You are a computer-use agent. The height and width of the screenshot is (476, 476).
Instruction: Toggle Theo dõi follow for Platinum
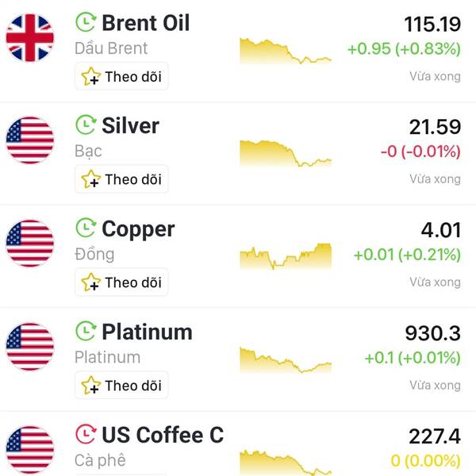coord(121,386)
